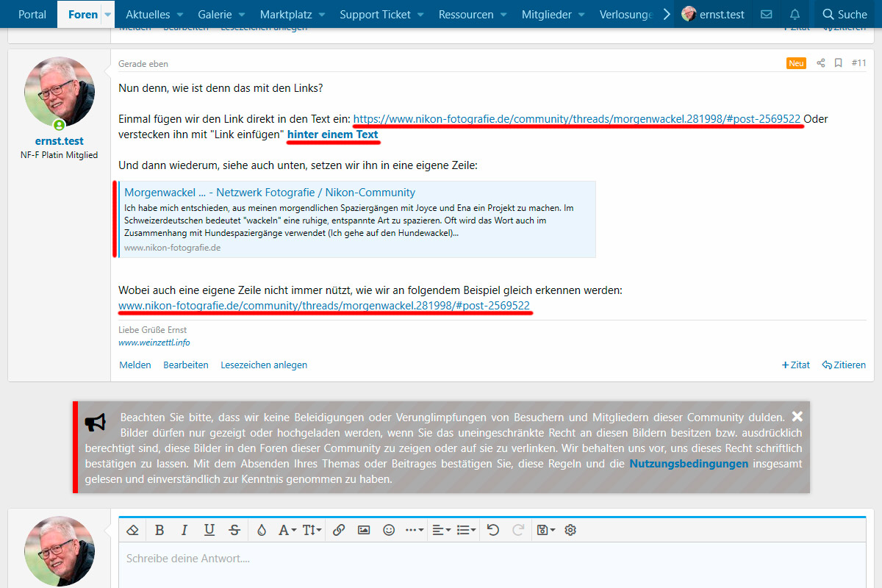Open the Nutzungsbedingungen link in notice

click(689, 464)
